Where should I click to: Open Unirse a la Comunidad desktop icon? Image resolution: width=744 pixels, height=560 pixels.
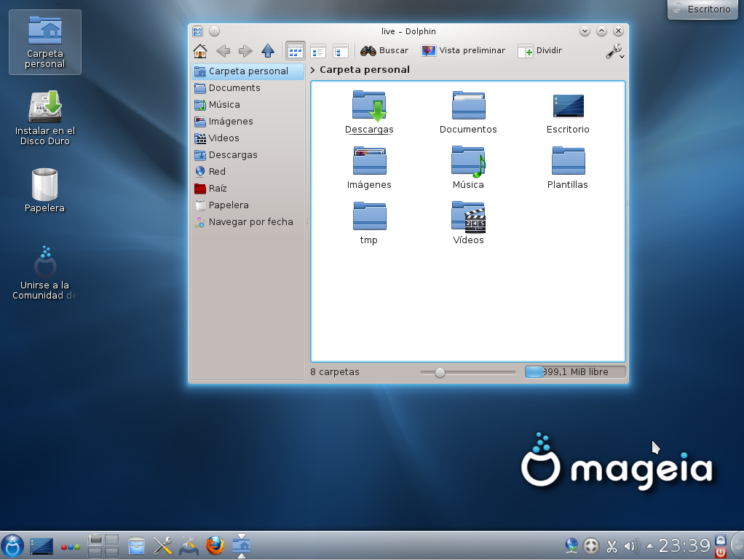[45, 273]
